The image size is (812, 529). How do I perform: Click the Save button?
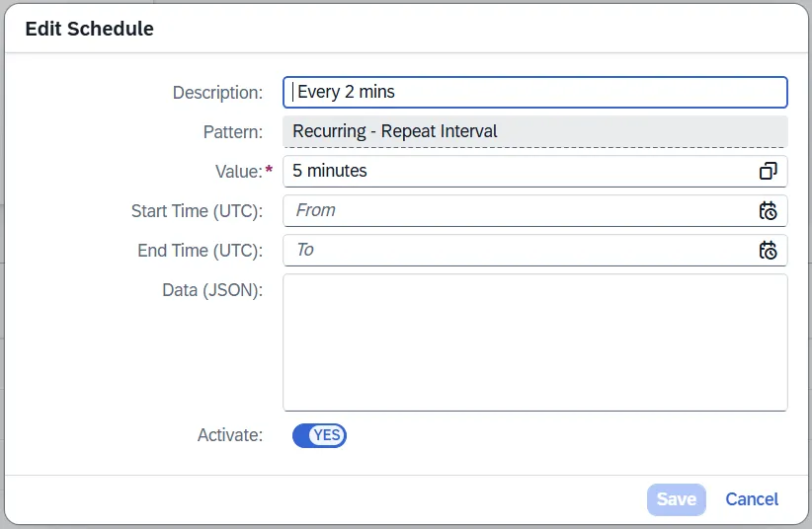tap(677, 499)
